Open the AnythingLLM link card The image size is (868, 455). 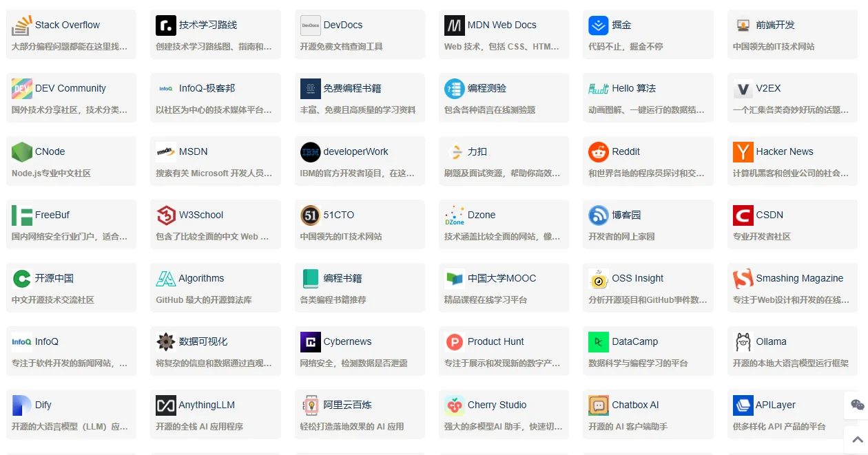click(x=215, y=414)
